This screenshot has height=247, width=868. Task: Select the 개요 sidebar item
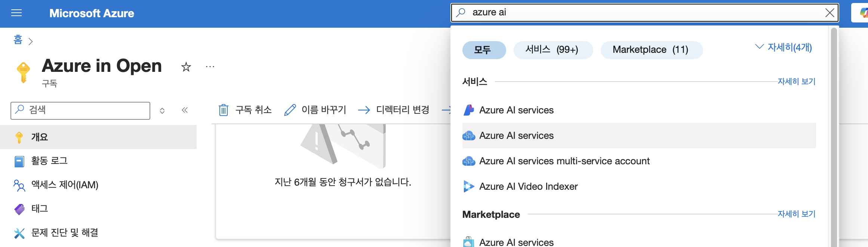tap(98, 137)
